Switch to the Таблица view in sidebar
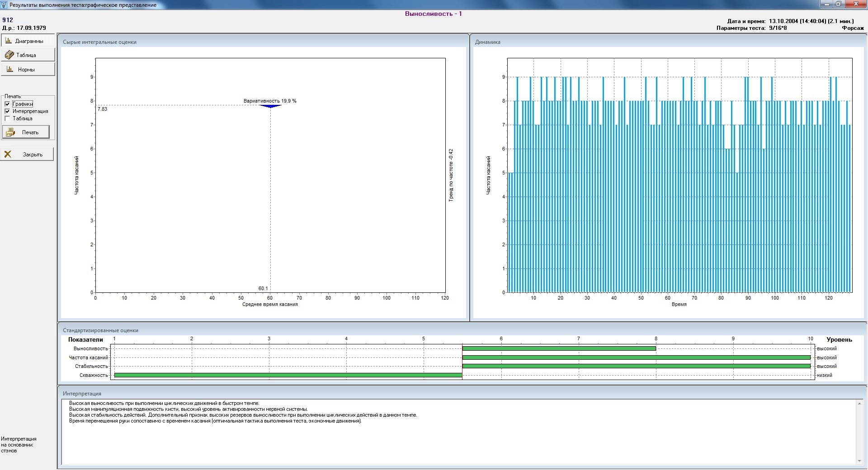 pyautogui.click(x=28, y=55)
